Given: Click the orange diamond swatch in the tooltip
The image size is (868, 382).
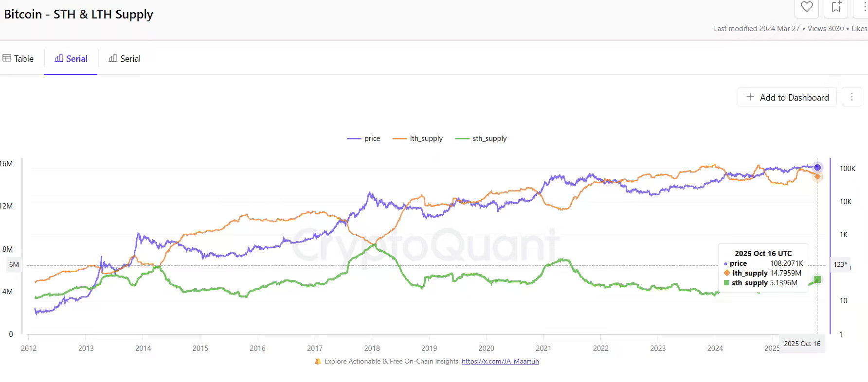Looking at the screenshot, I should click(727, 273).
